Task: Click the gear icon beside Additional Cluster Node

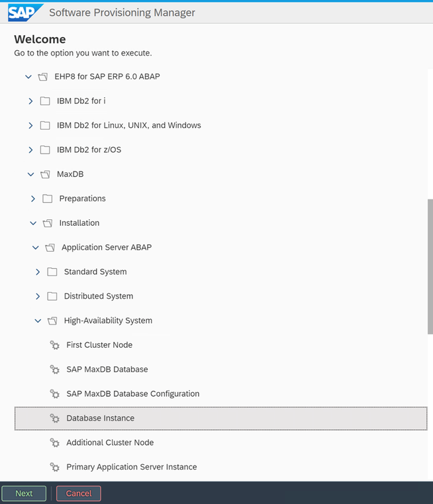Action: tap(55, 443)
